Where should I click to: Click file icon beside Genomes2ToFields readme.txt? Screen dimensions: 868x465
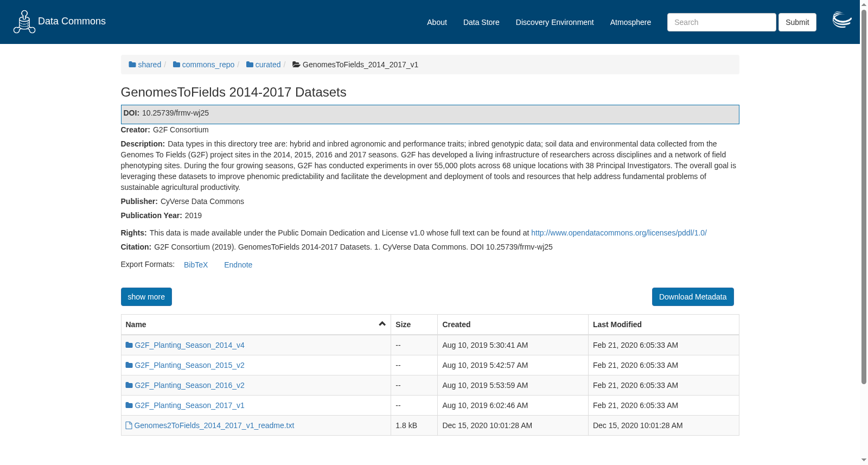[129, 425]
